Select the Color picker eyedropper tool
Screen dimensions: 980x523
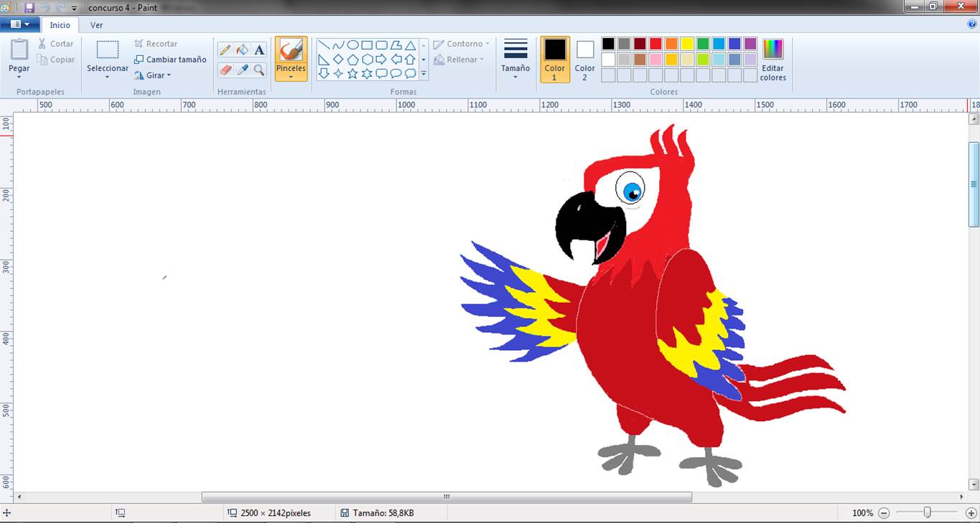(x=243, y=70)
